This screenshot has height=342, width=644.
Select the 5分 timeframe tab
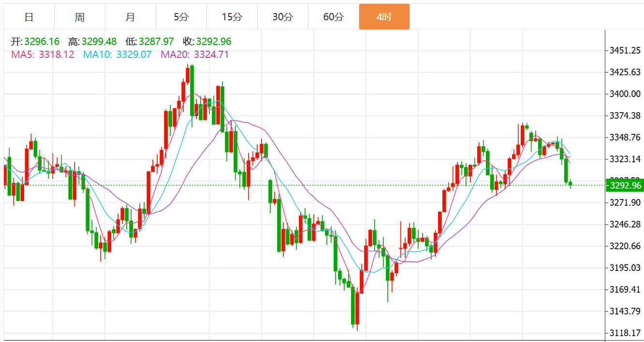pyautogui.click(x=181, y=17)
